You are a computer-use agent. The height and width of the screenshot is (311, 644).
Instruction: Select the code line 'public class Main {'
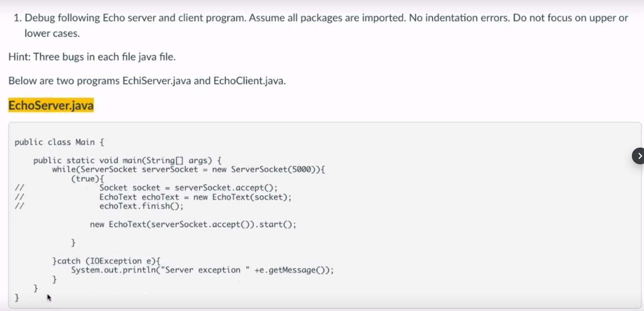59,142
